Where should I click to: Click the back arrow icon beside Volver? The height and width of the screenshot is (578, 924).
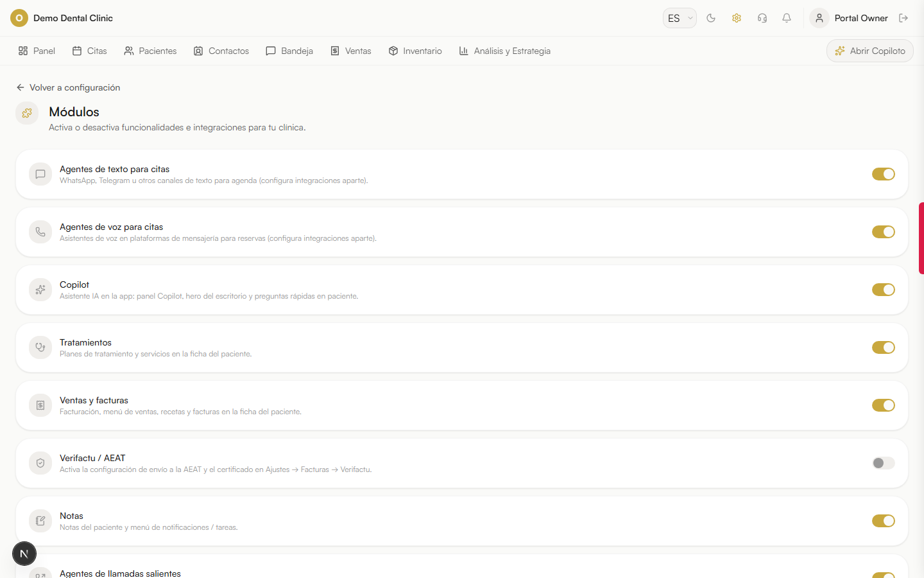click(21, 87)
